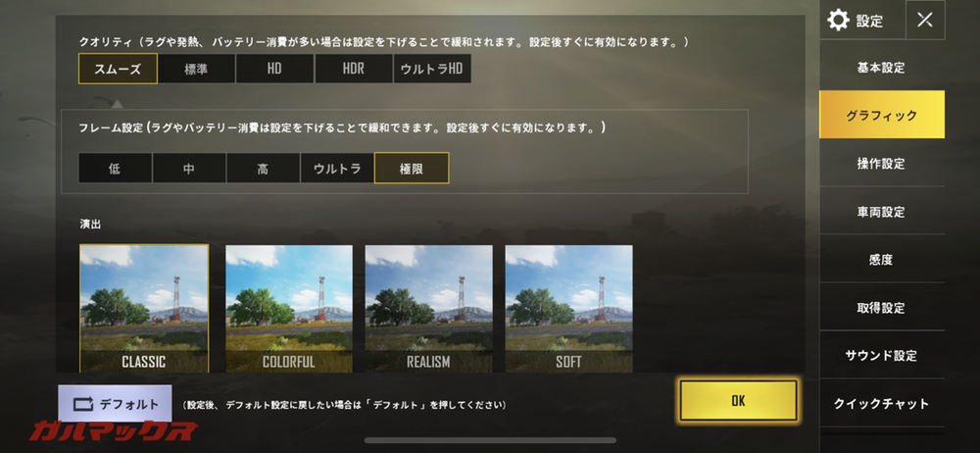
Task: Set frame rate to 極限
Action: [412, 169]
